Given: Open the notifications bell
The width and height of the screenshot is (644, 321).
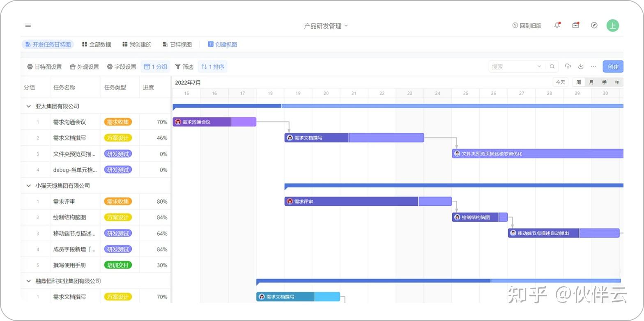Looking at the screenshot, I should (557, 25).
